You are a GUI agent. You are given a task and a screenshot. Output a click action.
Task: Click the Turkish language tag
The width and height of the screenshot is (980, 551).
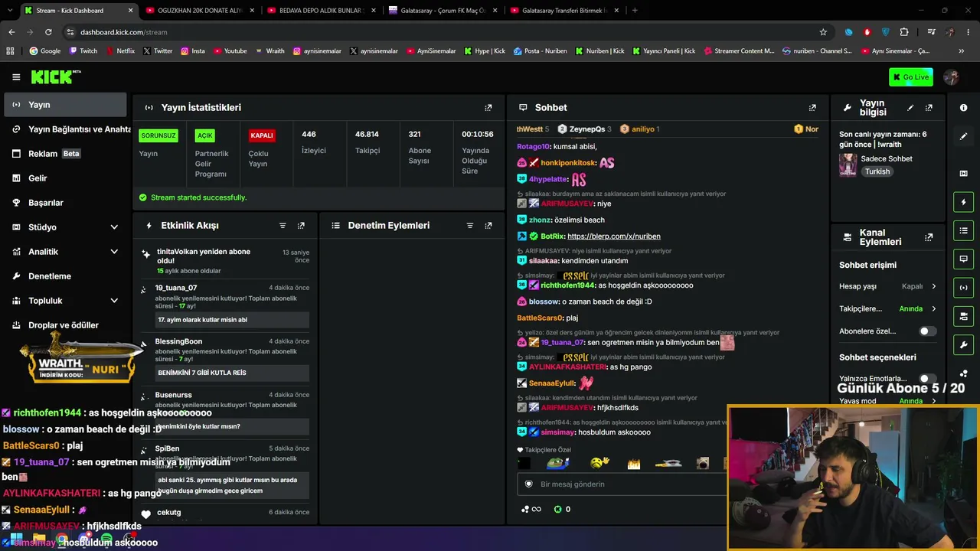(877, 172)
